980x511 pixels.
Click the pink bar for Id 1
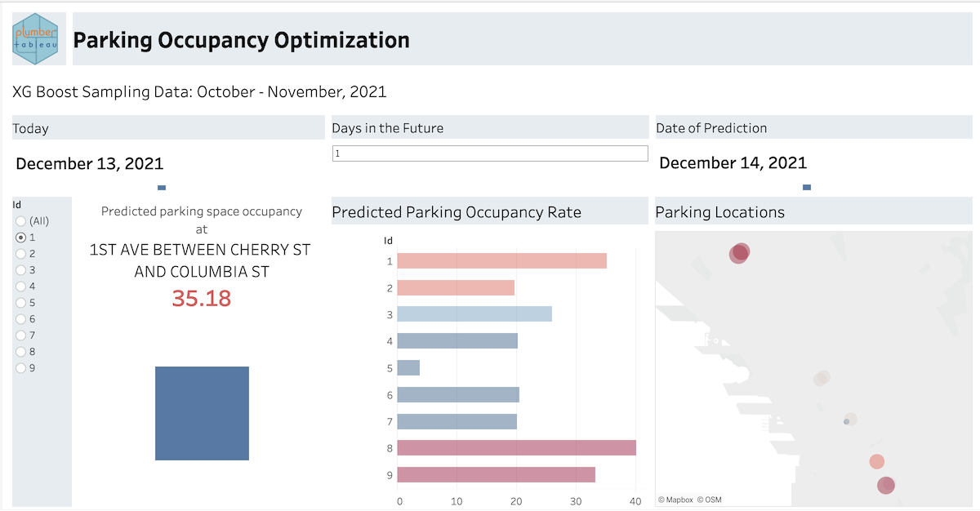point(501,261)
